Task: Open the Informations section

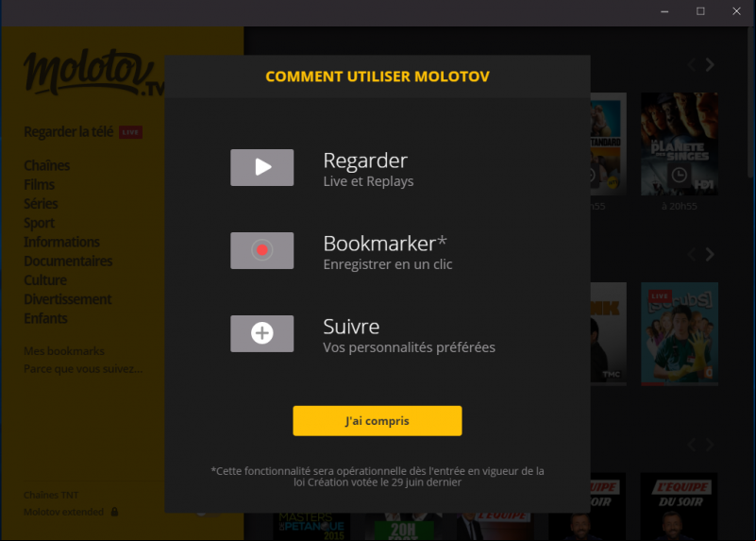Action: click(x=61, y=242)
